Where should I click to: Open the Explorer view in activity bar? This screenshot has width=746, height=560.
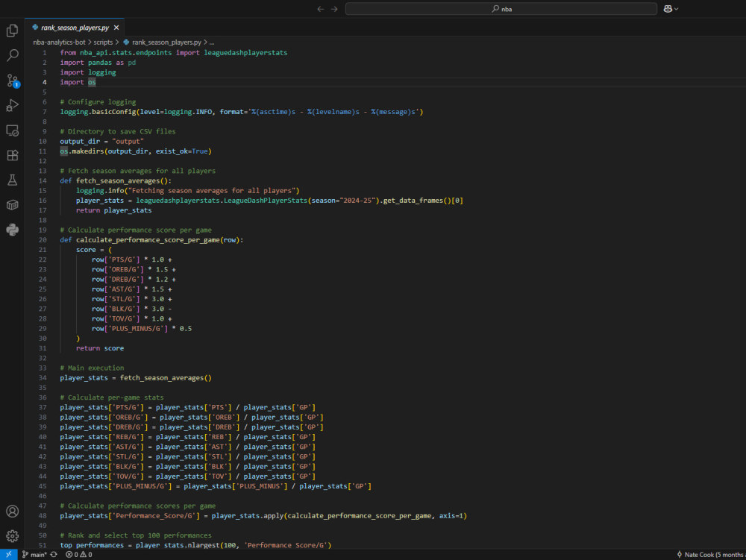pyautogui.click(x=13, y=31)
